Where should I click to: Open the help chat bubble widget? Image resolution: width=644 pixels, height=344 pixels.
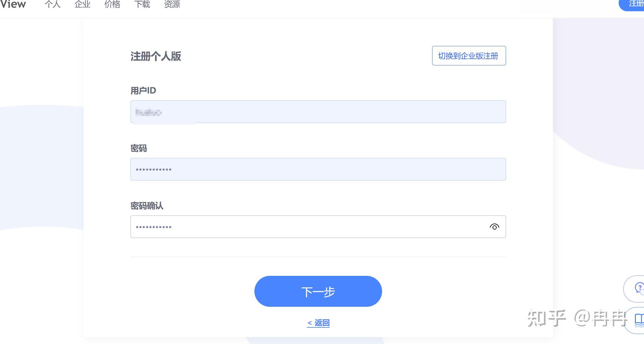[x=636, y=289]
